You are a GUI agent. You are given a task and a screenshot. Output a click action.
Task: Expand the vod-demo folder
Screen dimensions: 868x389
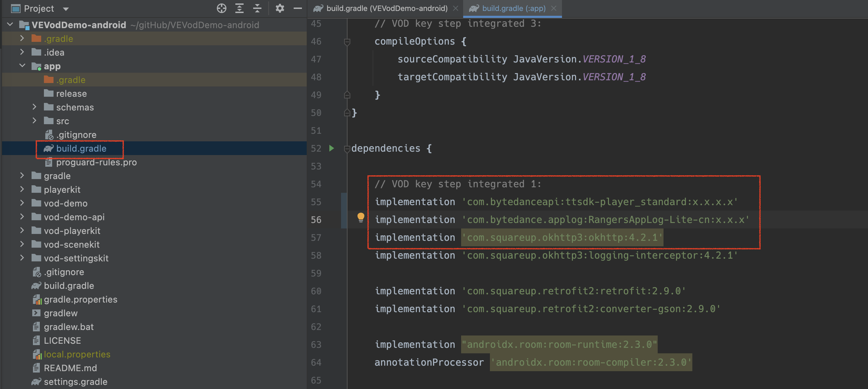coord(22,203)
